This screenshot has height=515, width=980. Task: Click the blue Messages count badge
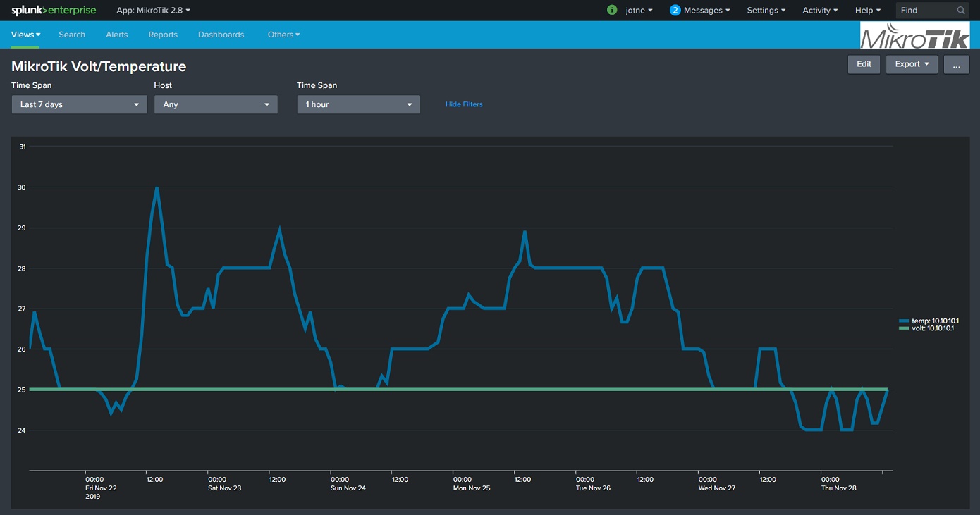coord(675,11)
